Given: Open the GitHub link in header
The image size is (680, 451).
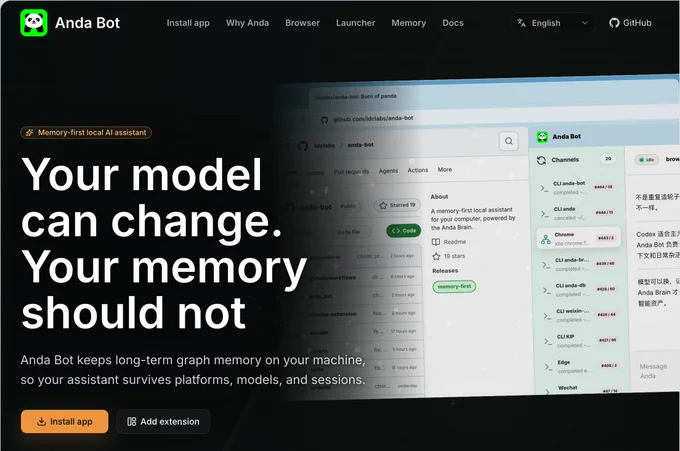Looking at the screenshot, I should 630,23.
